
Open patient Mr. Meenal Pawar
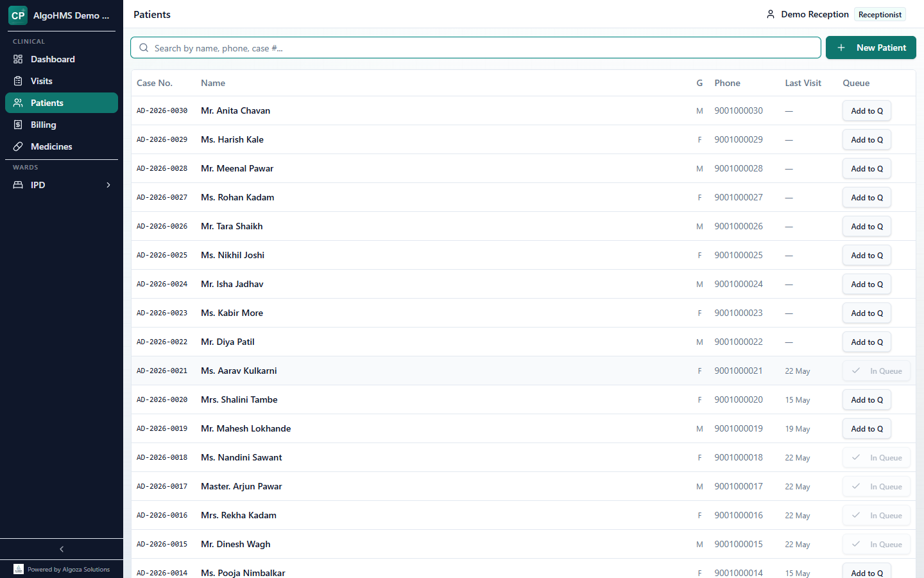tap(237, 168)
